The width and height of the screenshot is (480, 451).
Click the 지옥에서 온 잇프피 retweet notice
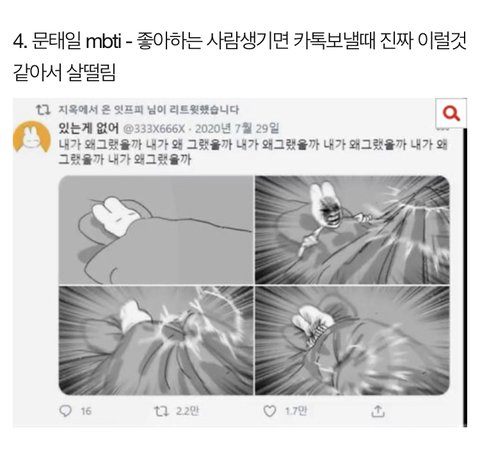click(149, 109)
